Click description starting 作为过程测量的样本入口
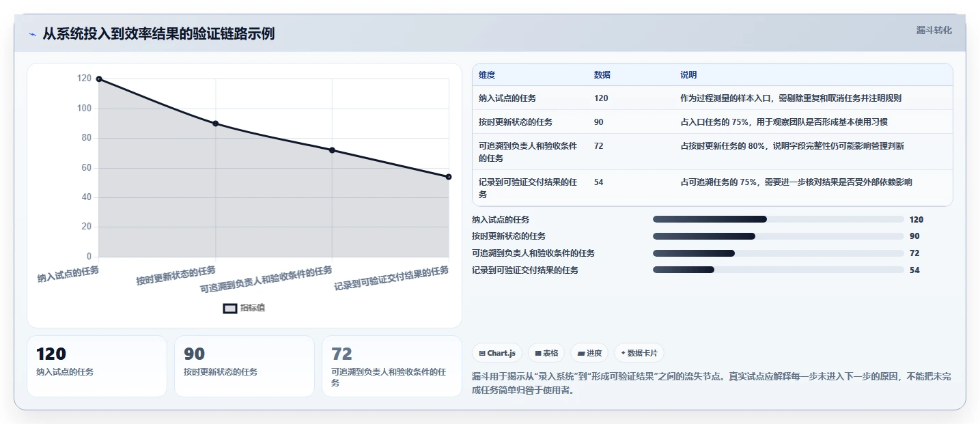 791,98
